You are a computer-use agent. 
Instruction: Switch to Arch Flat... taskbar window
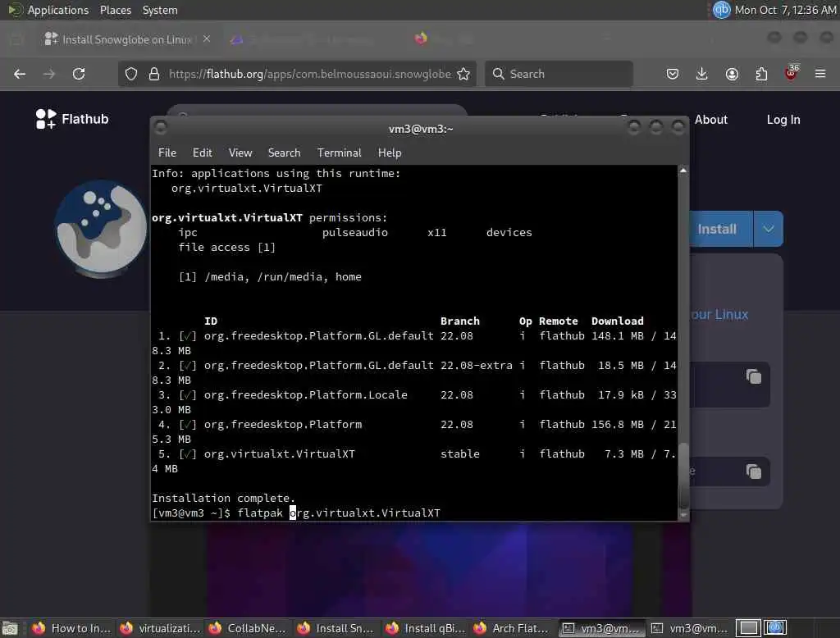point(514,628)
